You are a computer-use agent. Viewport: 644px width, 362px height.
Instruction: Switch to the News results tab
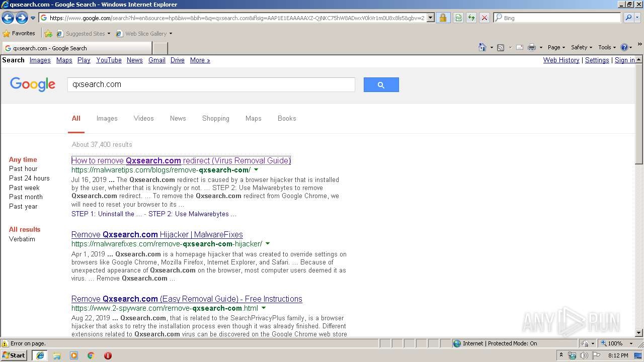(x=178, y=119)
